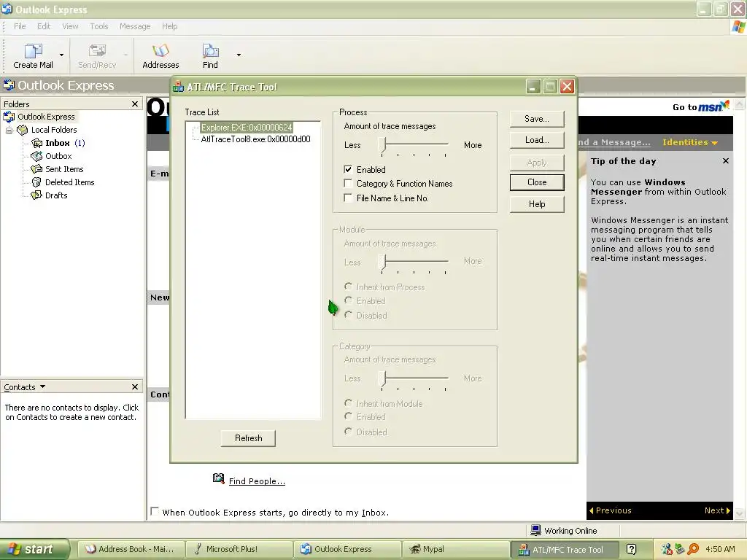
Task: Click the Find People icon
Action: pyautogui.click(x=219, y=478)
